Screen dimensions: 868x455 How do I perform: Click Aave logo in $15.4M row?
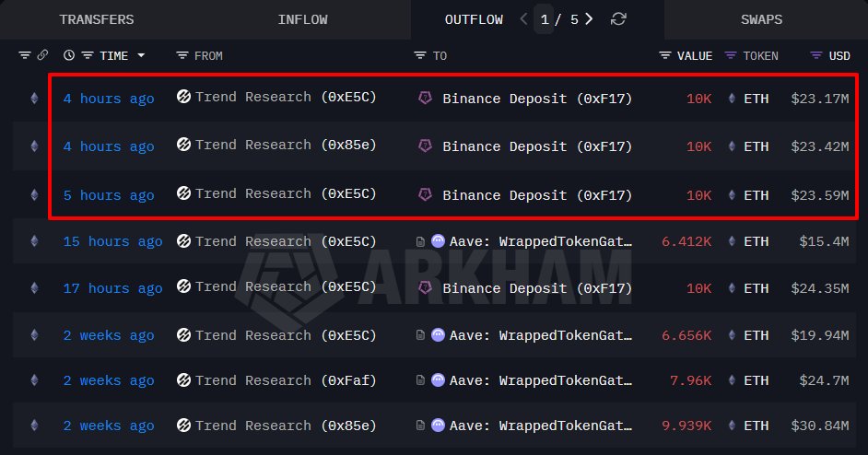438,240
